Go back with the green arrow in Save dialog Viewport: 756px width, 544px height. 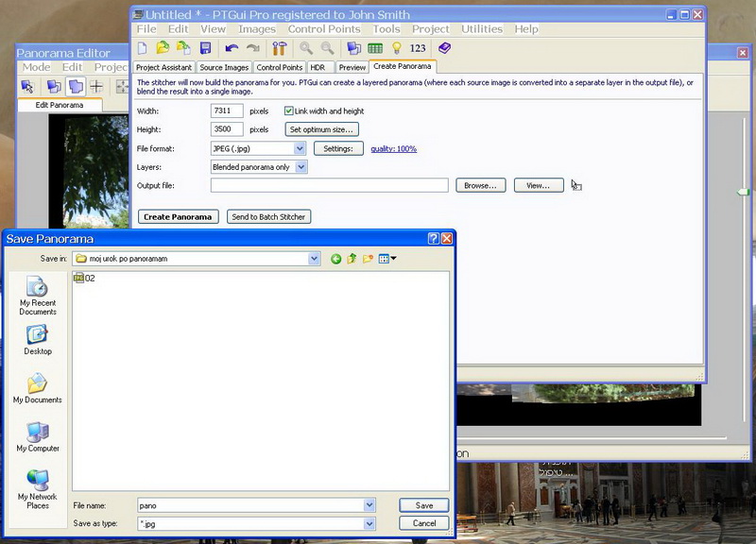pyautogui.click(x=336, y=259)
